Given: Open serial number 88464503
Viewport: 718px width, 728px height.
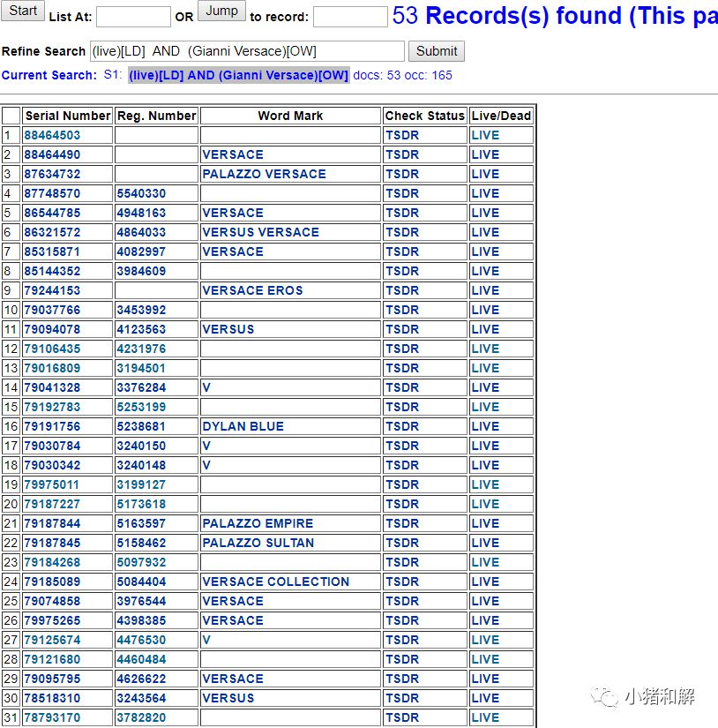Looking at the screenshot, I should point(52,135).
